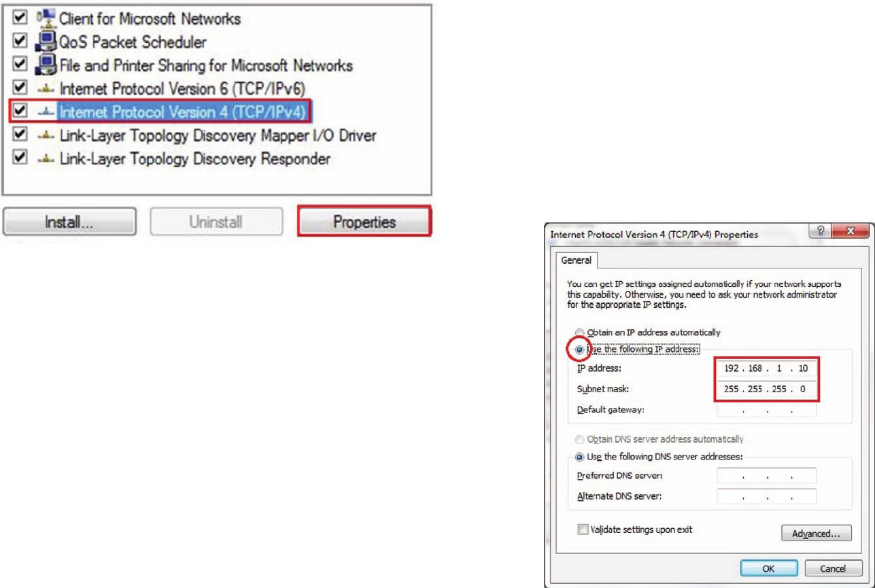The width and height of the screenshot is (875, 588).
Task: Enable Validate settings upon exit
Action: [x=583, y=530]
